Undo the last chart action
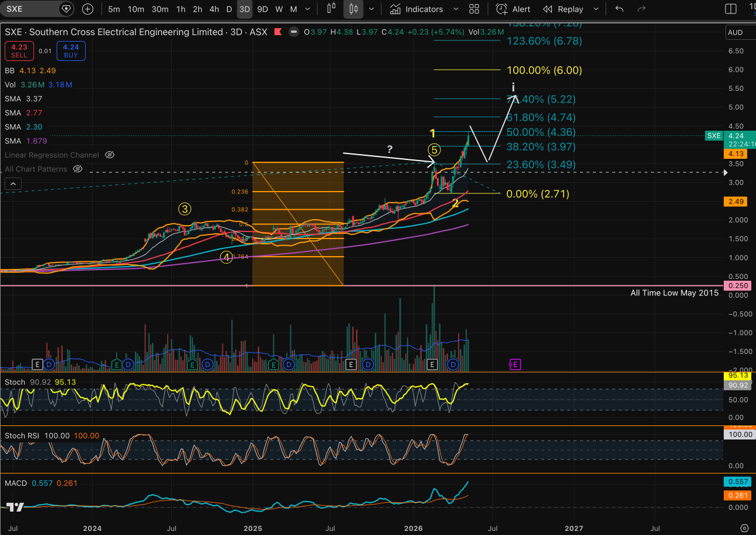756x535 pixels. 619,9
